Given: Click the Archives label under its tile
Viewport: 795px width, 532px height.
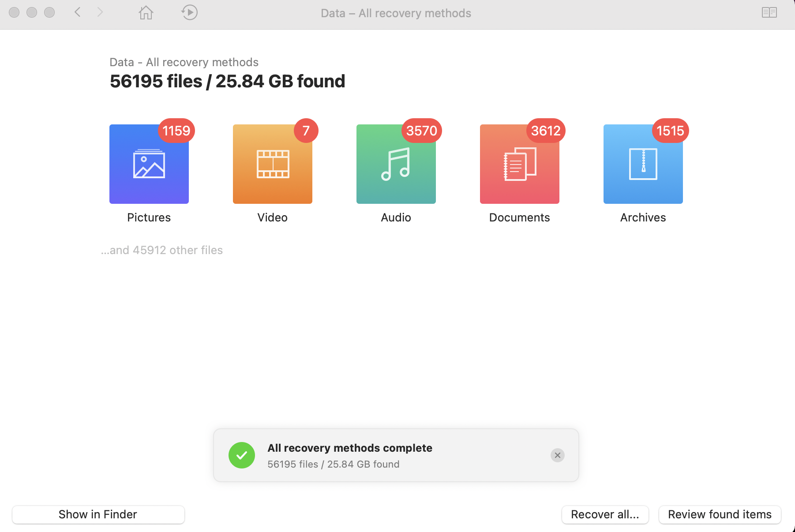Looking at the screenshot, I should tap(643, 217).
